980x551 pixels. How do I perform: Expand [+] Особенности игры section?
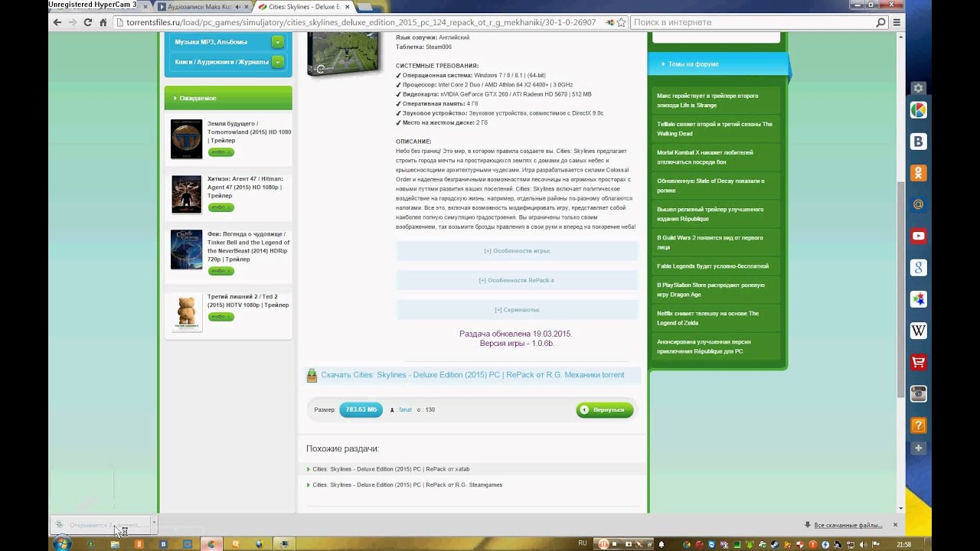click(x=517, y=251)
